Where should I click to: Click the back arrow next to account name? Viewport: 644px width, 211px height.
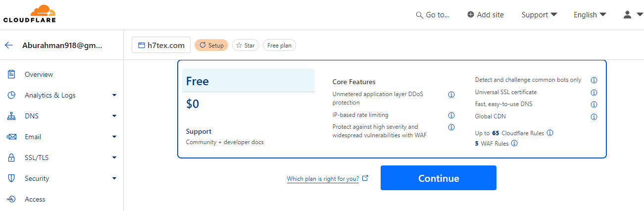pos(9,45)
